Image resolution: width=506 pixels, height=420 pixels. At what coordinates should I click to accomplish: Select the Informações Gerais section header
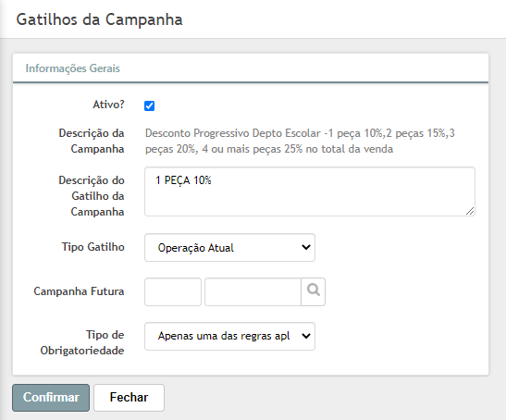pos(72,68)
